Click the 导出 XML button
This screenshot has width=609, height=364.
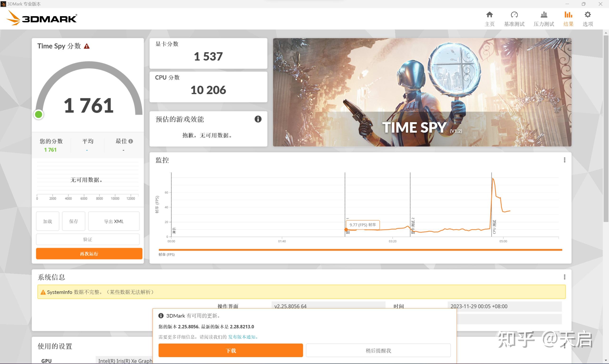point(114,221)
